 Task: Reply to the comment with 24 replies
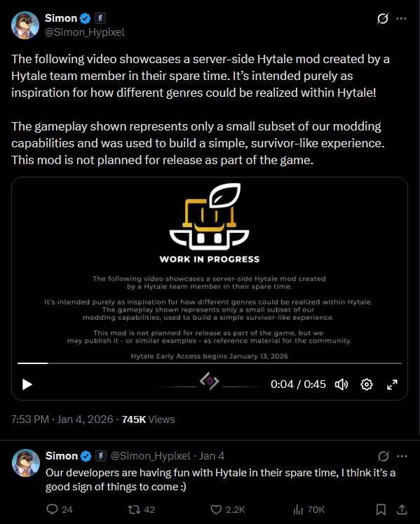[x=60, y=509]
